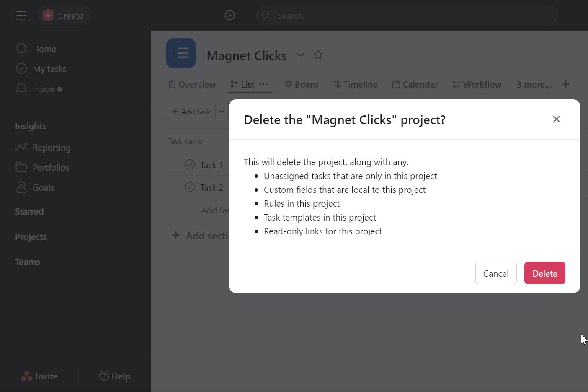Expand the Projects section
The height and width of the screenshot is (392, 588).
click(31, 237)
